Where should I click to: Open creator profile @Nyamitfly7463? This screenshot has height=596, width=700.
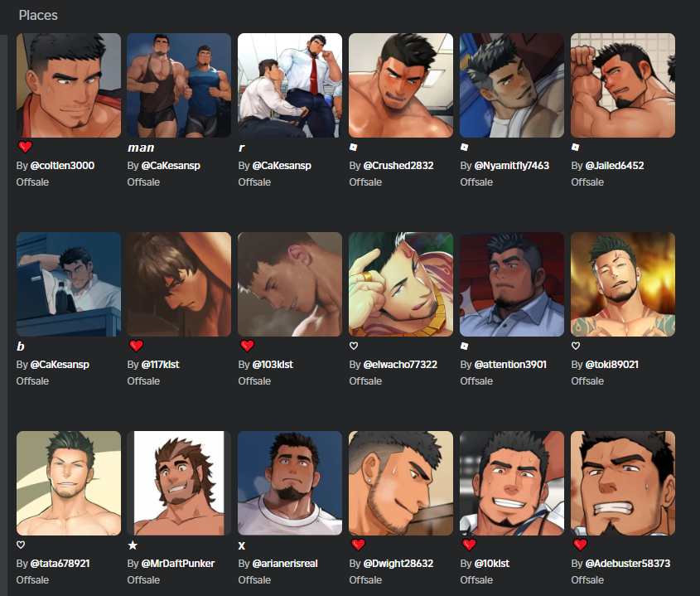click(512, 165)
